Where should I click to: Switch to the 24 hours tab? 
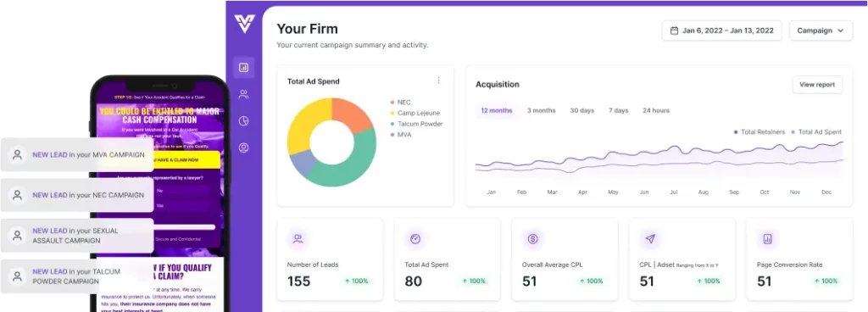click(656, 110)
